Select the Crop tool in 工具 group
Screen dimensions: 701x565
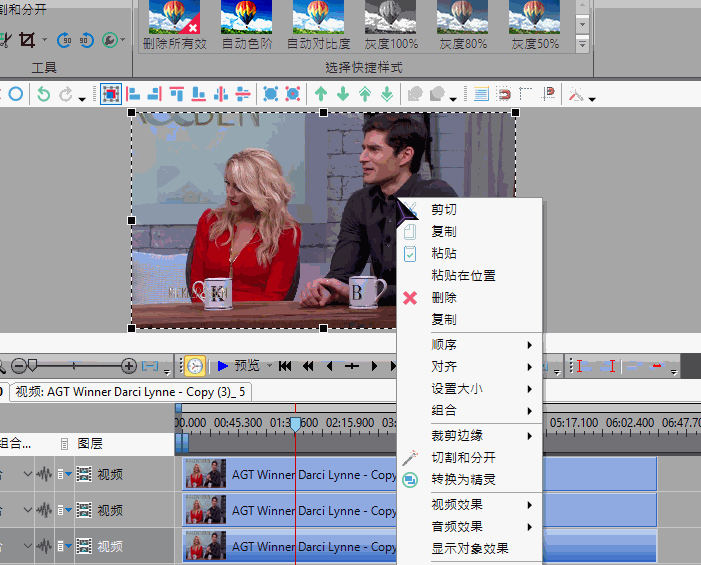point(27,40)
